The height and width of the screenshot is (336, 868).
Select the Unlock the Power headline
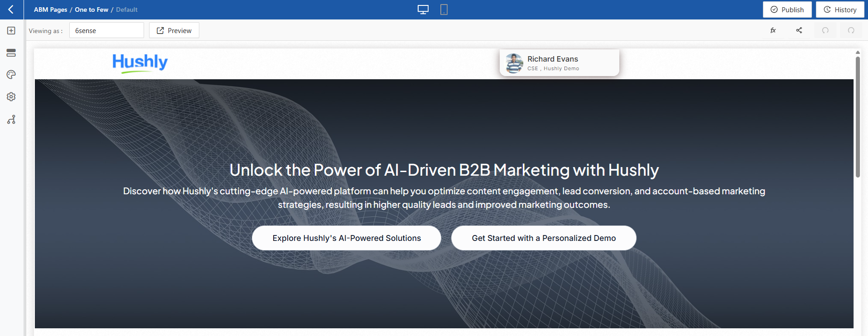pyautogui.click(x=444, y=170)
